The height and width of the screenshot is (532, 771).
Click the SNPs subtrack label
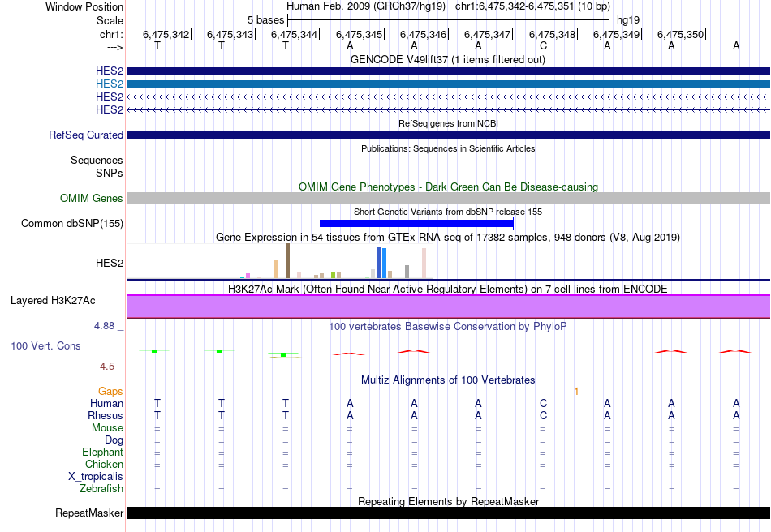tap(110, 173)
